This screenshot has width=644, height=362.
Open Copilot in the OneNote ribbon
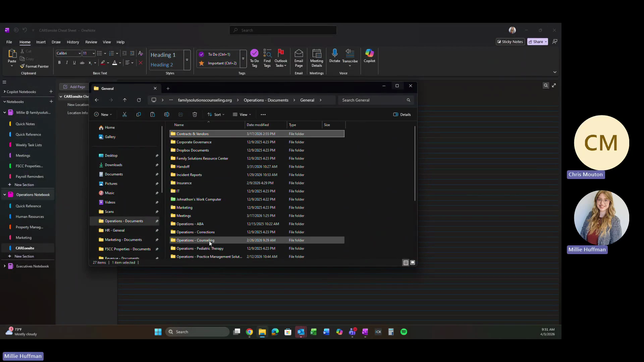point(369,56)
